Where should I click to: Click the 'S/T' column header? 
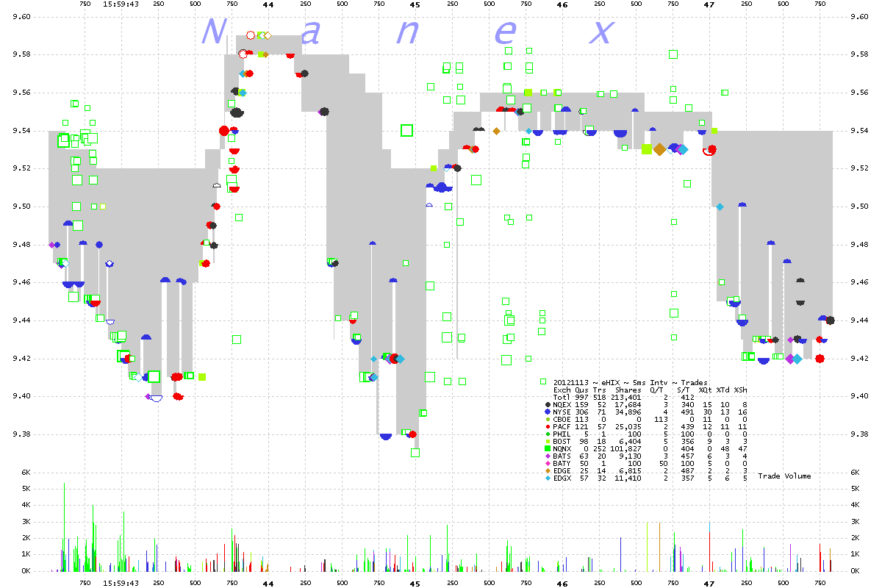[x=683, y=390]
